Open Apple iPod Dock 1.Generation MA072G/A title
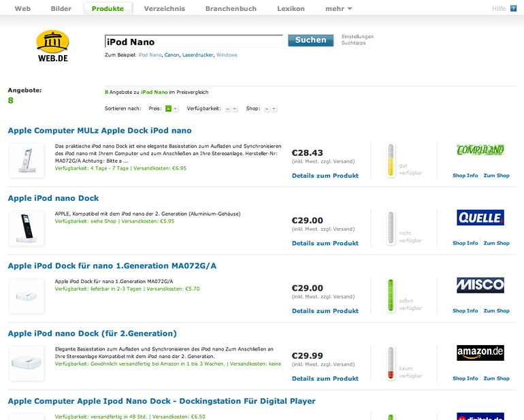 coord(112,266)
